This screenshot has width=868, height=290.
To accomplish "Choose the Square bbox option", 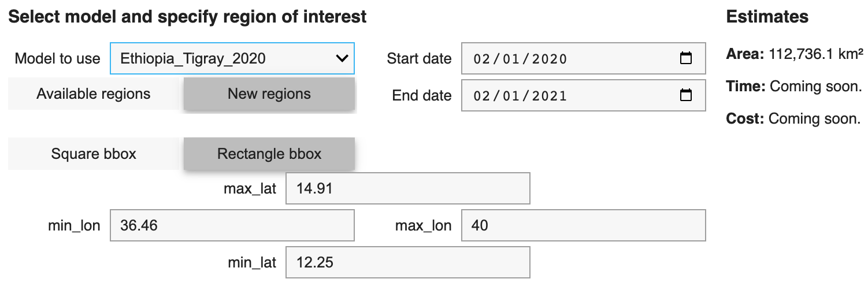I will 94,154.
